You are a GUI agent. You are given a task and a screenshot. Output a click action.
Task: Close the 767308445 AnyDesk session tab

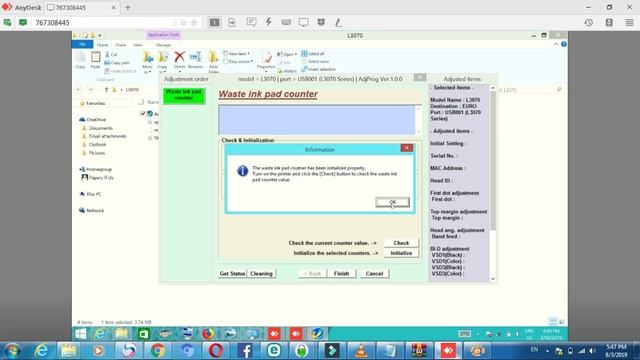coord(113,7)
